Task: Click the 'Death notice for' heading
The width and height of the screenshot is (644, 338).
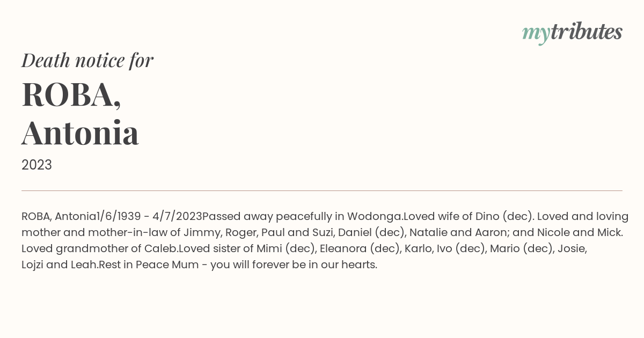Action: click(87, 60)
